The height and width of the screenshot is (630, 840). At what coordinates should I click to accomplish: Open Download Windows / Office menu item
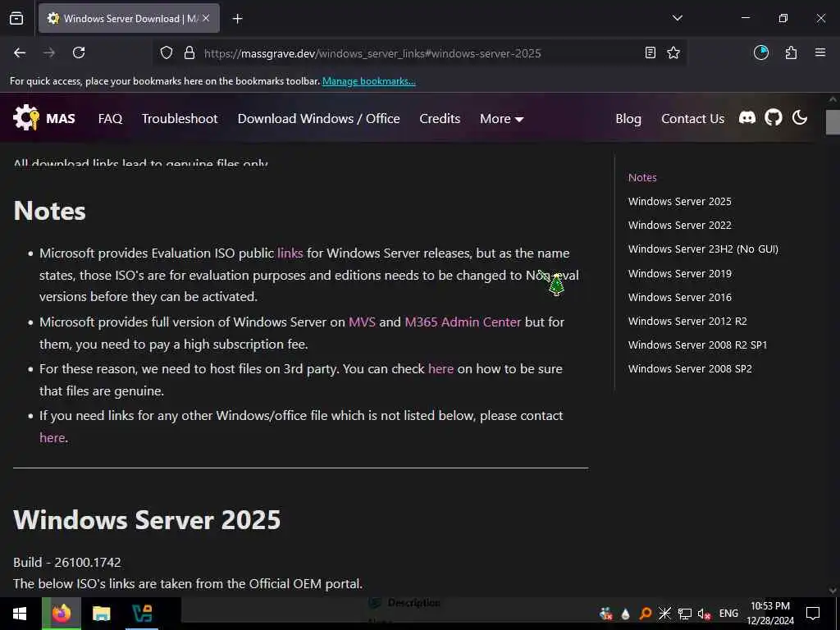tap(319, 118)
